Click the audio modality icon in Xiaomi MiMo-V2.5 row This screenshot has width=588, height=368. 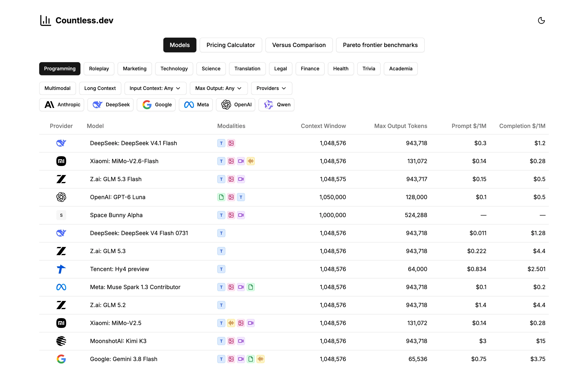(x=231, y=323)
